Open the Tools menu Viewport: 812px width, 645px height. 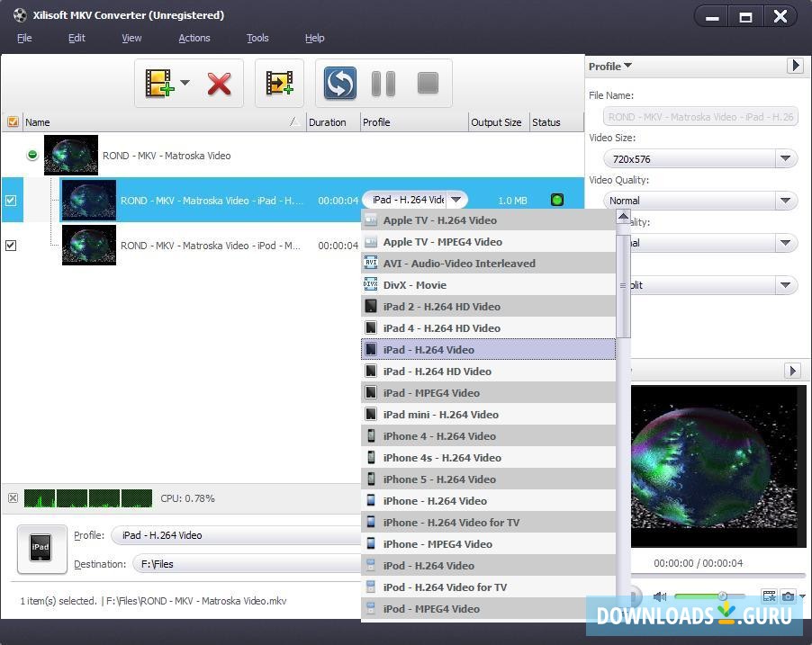[x=257, y=38]
